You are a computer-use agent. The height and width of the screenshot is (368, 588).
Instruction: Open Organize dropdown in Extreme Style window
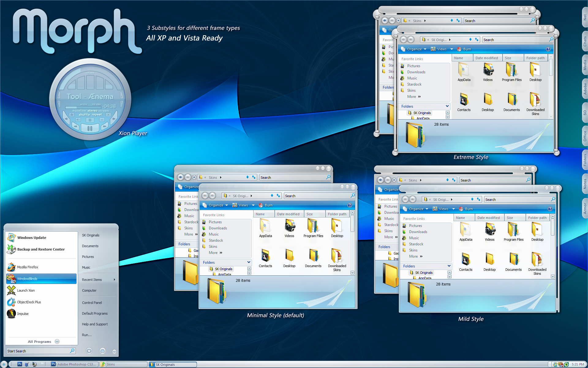tap(416, 49)
